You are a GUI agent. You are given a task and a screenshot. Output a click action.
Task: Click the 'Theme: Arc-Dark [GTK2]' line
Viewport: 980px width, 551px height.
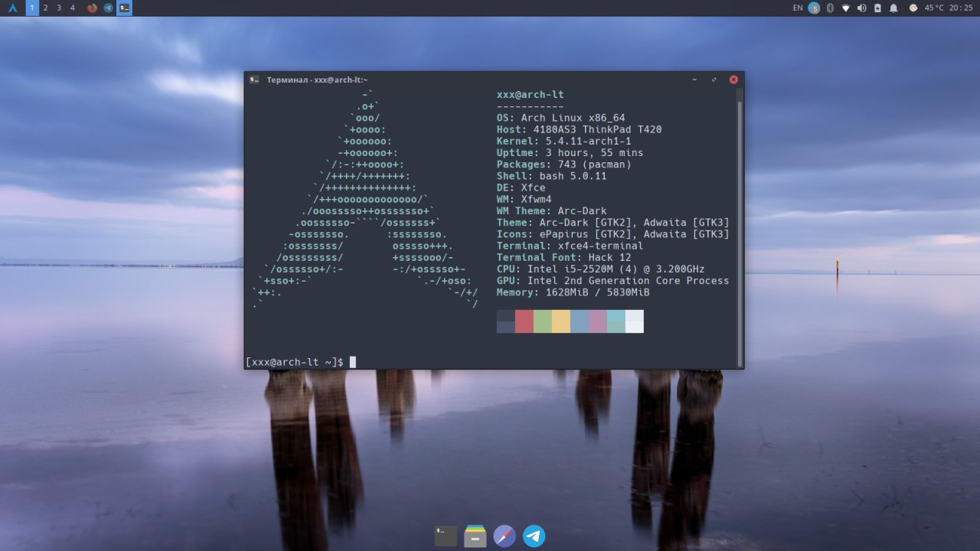coord(613,223)
